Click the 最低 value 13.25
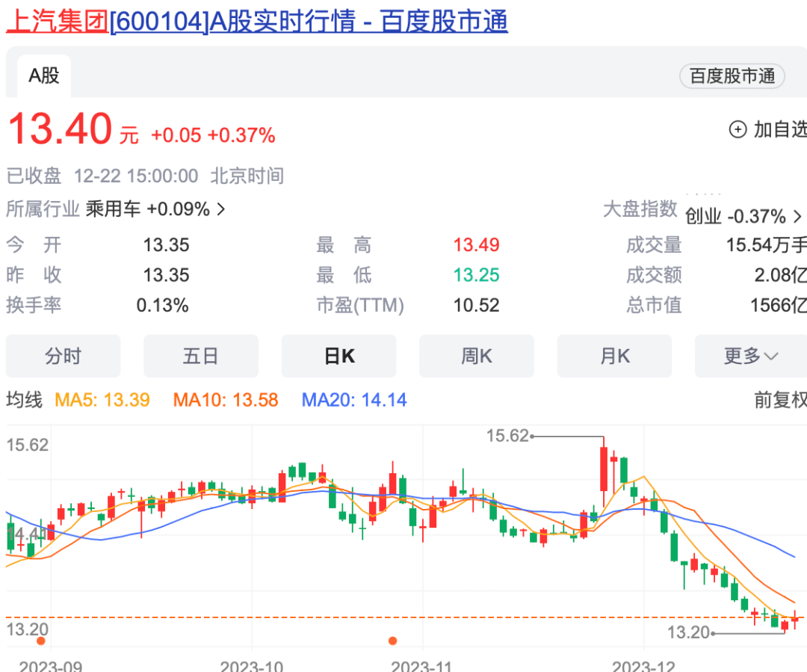This screenshot has height=672, width=807. pyautogui.click(x=476, y=275)
